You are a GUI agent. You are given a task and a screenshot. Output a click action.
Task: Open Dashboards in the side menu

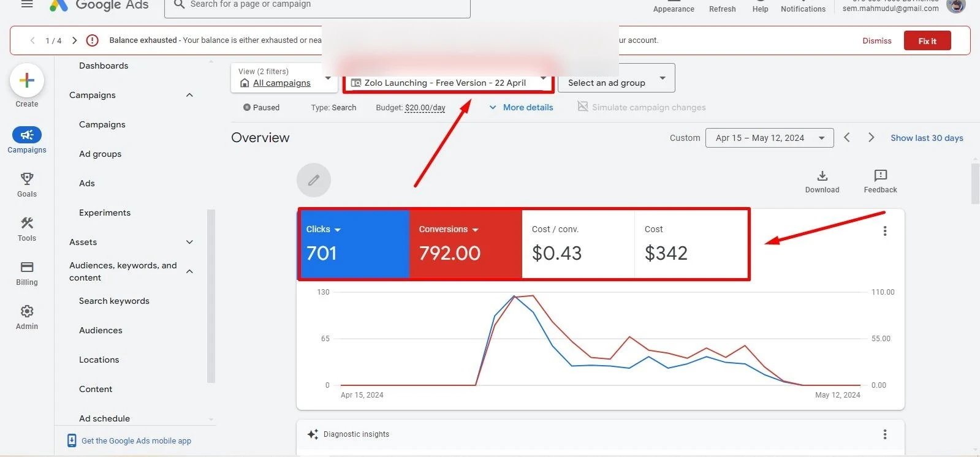[104, 66]
